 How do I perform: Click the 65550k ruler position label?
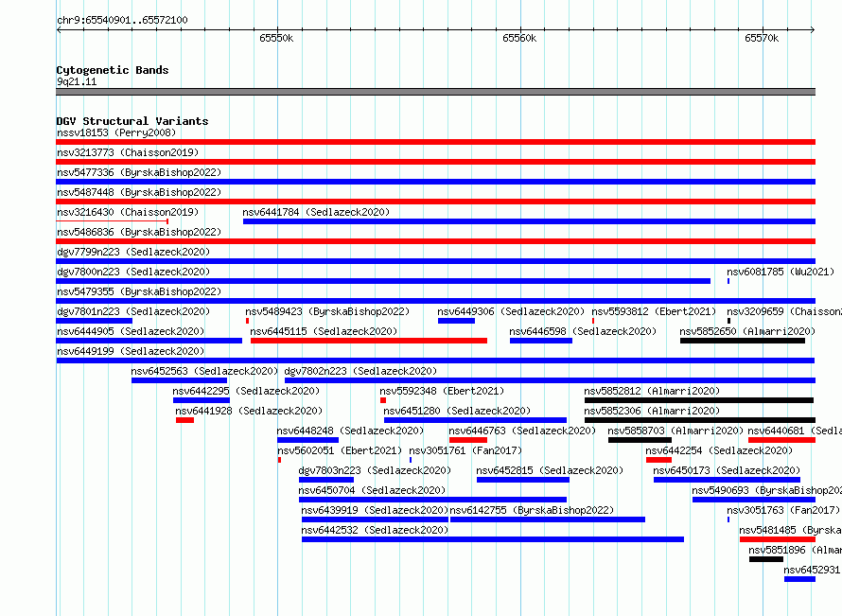[x=276, y=38]
